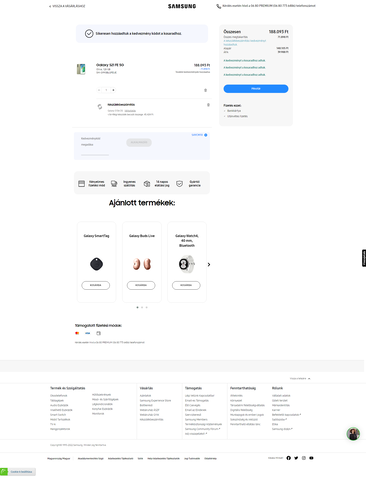
Task: Delete Galaxy S21 FE with trash icon
Action: 205,90
